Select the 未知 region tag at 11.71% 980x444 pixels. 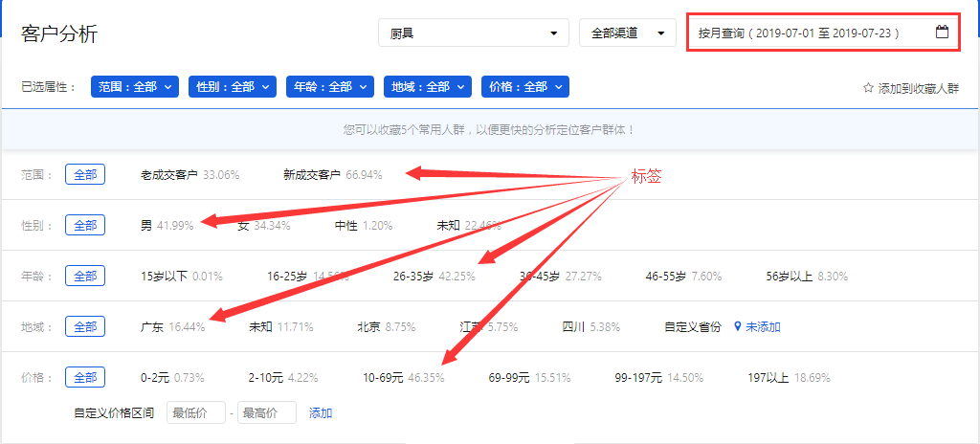tap(280, 326)
